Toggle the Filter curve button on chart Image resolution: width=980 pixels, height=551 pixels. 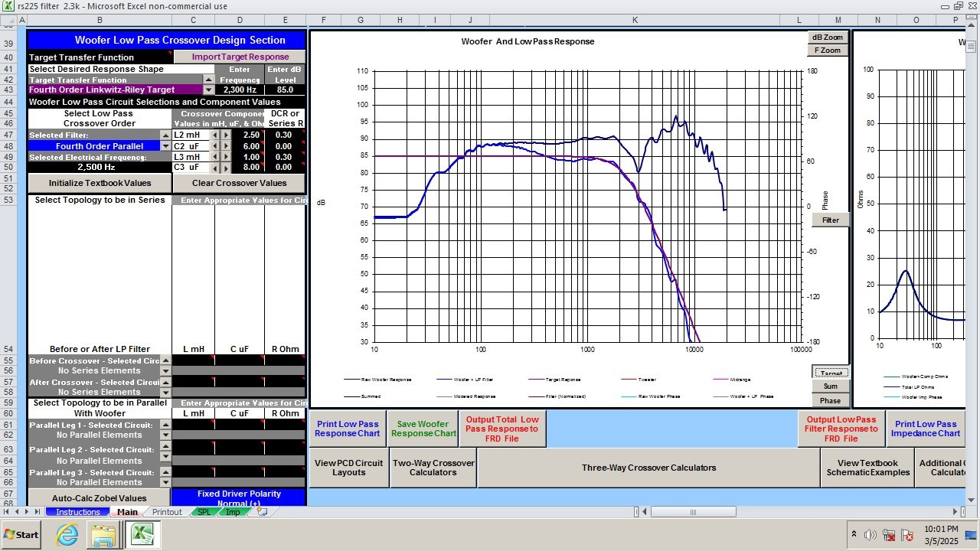tap(831, 220)
